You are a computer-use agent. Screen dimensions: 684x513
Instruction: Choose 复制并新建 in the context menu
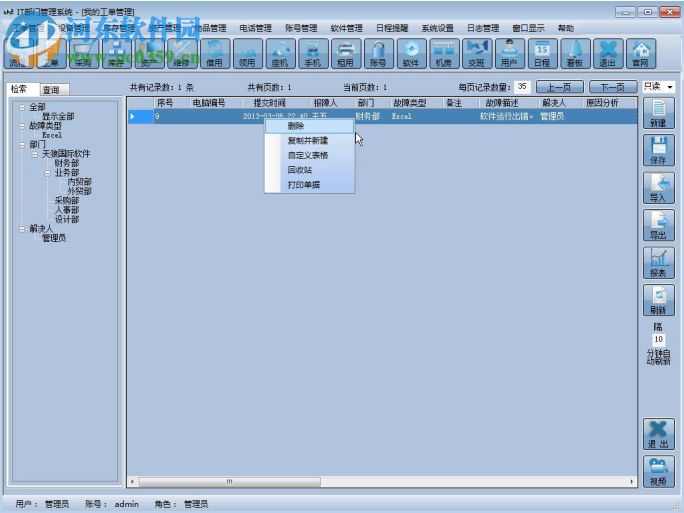[310, 140]
